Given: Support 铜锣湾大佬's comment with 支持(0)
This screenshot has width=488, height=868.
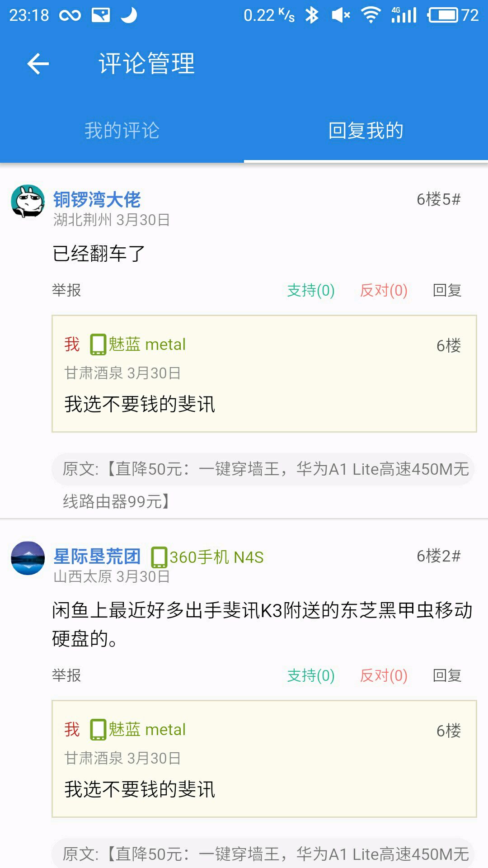Looking at the screenshot, I should coord(311,290).
